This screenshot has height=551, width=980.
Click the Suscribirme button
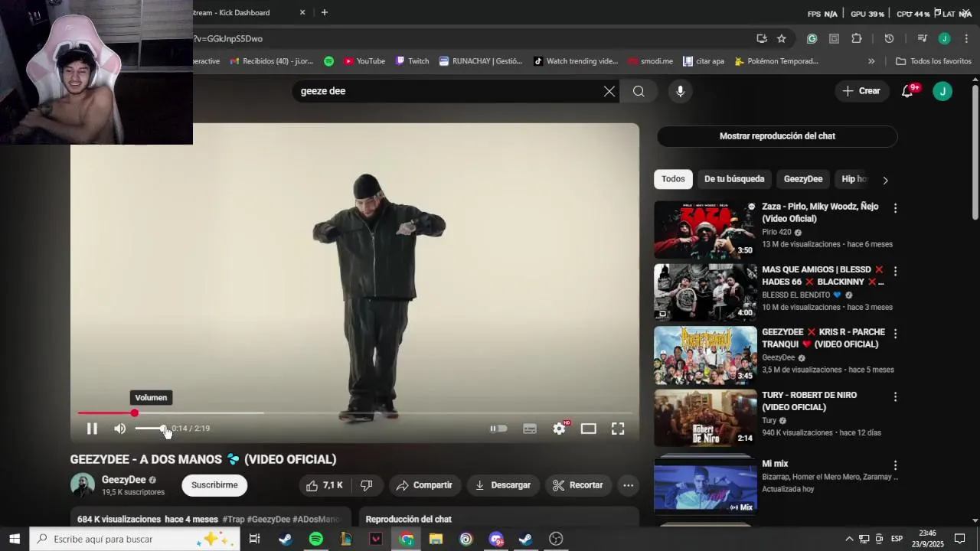[214, 485]
